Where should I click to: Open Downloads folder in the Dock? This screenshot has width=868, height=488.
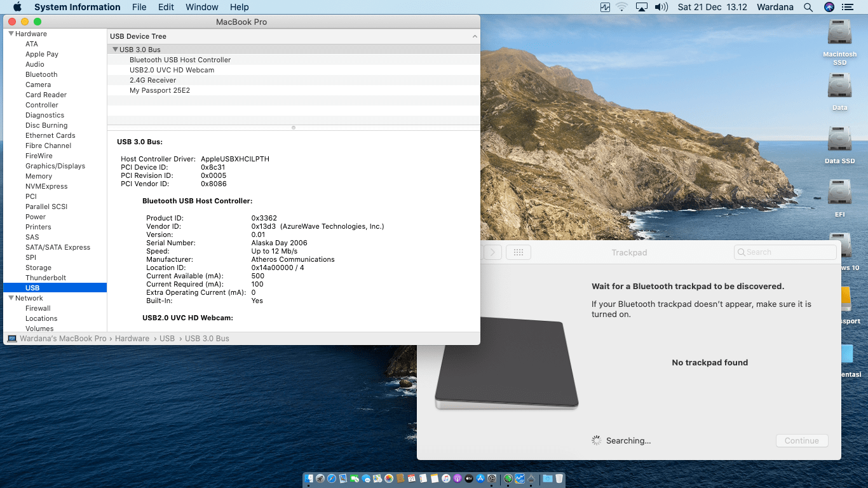click(548, 478)
